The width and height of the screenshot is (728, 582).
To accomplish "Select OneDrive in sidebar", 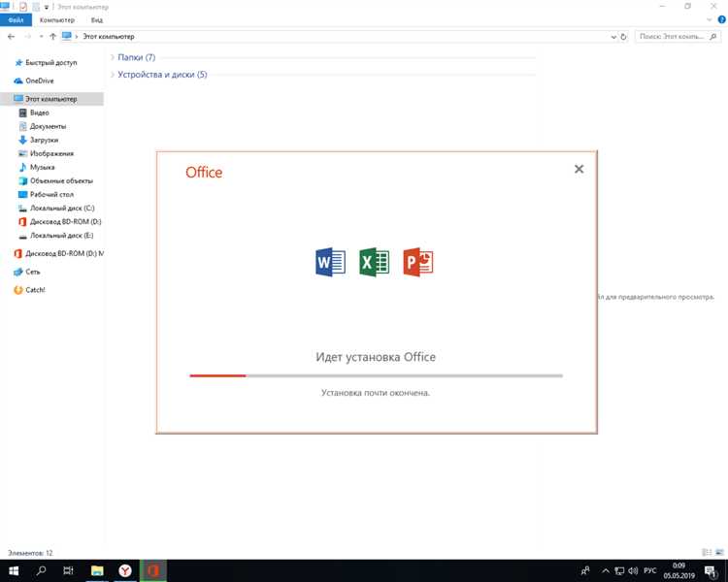I will [40, 81].
